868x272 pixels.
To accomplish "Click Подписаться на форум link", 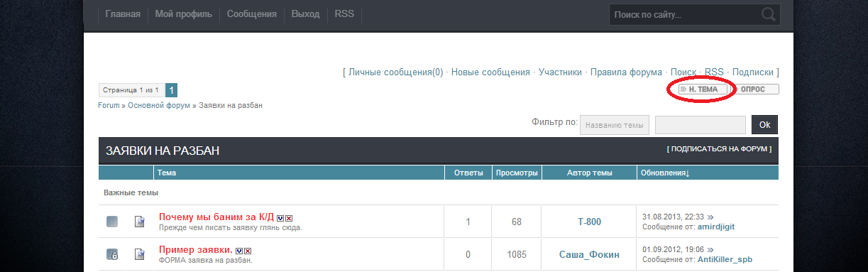I will pos(719,149).
